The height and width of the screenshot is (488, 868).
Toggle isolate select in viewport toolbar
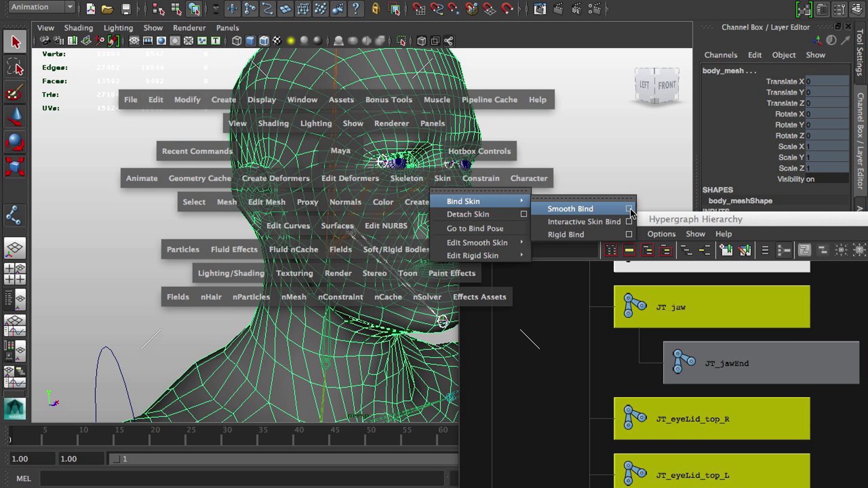point(401,41)
